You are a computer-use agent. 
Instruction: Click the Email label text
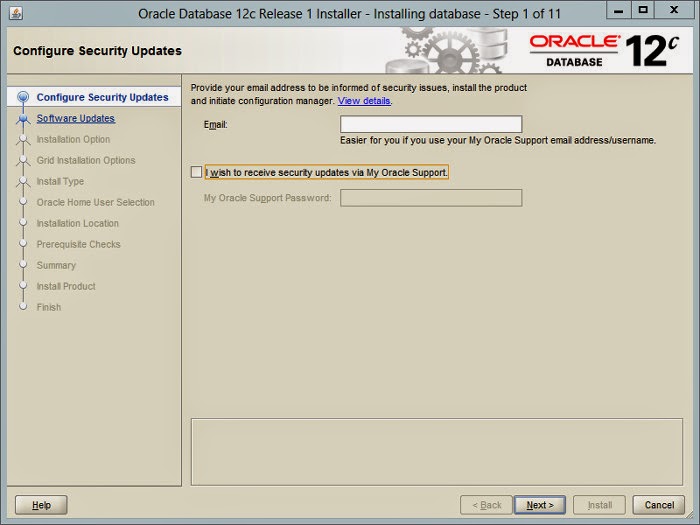click(x=216, y=125)
